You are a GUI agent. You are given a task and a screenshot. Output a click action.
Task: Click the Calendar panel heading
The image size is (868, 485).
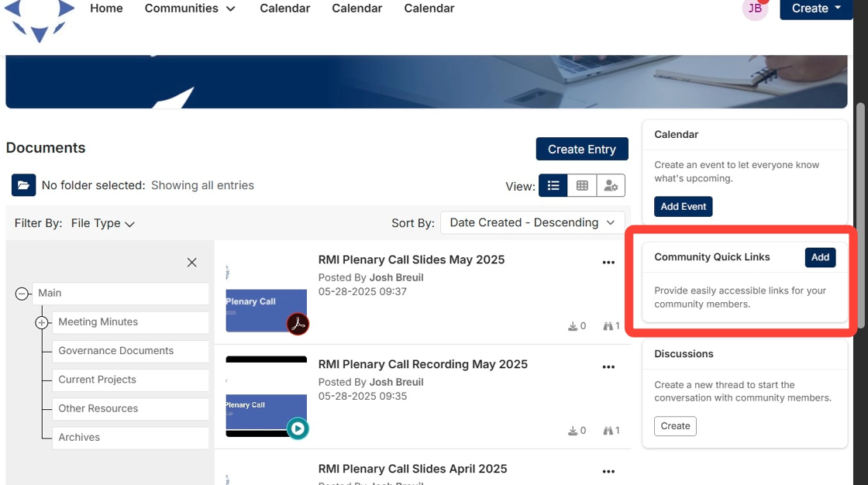point(676,135)
